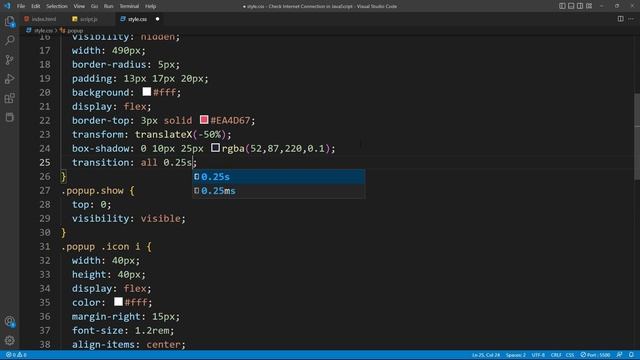Open the Go menu
The width and height of the screenshot is (640, 360).
[94, 6]
